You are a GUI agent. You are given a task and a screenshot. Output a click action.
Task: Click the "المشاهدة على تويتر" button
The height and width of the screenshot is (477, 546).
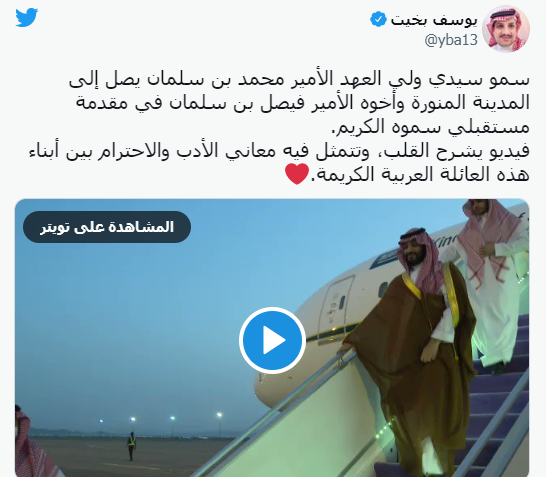107,227
